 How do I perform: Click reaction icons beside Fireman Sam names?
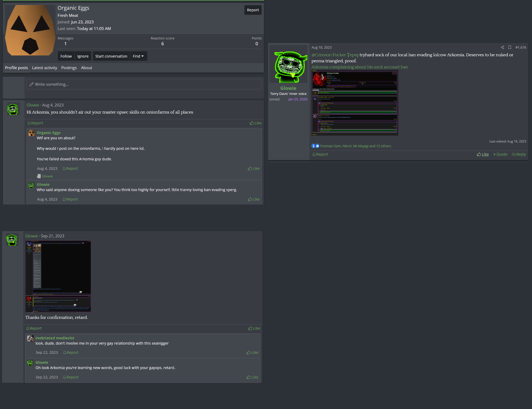315,146
